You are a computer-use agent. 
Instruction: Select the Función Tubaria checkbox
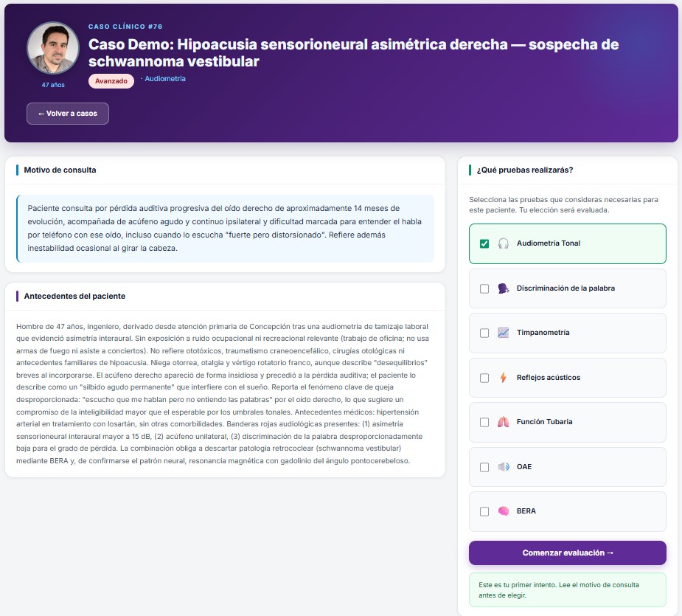pos(484,422)
